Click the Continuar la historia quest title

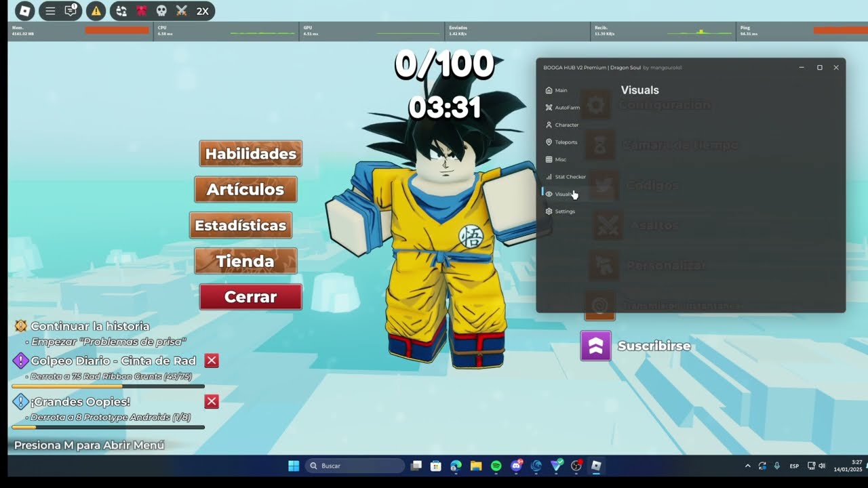click(x=90, y=326)
